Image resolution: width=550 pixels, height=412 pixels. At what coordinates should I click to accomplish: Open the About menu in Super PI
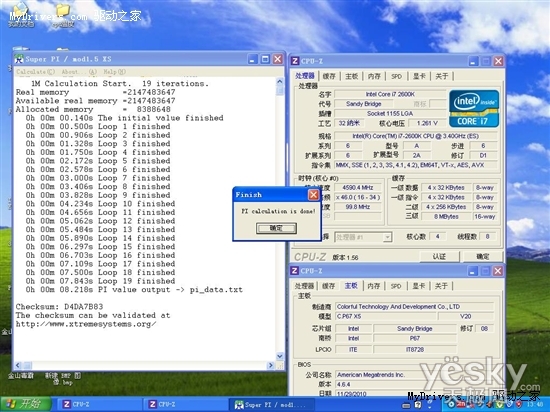(79, 72)
